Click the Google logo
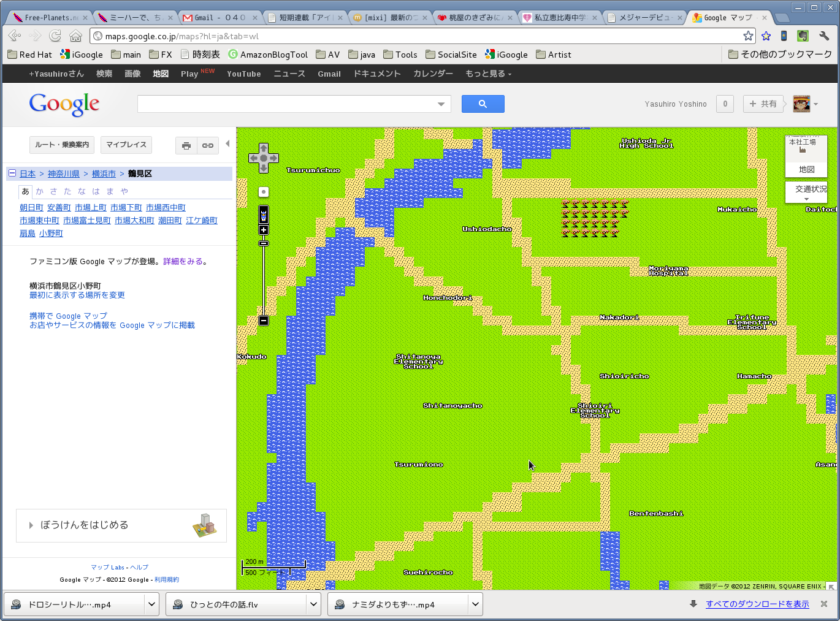The width and height of the screenshot is (840, 621). pos(64,104)
